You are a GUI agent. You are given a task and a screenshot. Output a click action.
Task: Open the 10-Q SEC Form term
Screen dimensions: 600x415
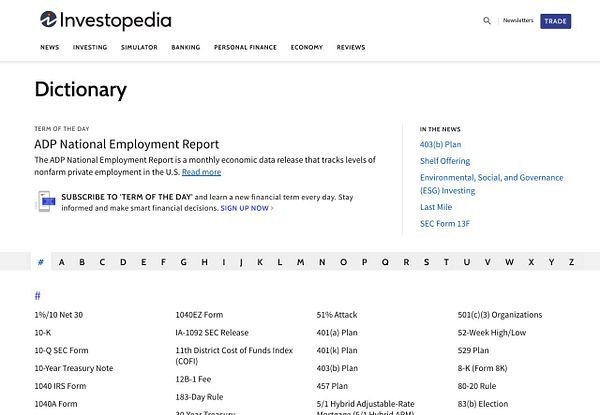61,350
